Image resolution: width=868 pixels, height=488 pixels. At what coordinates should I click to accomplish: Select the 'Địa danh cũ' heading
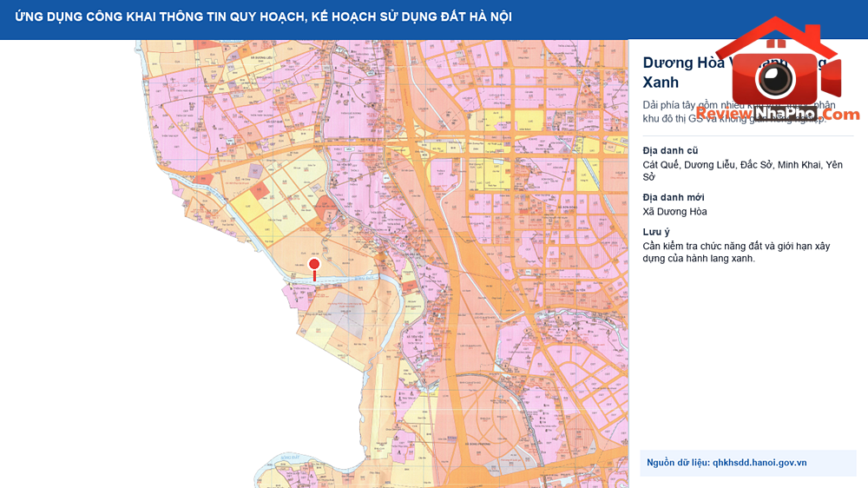(x=670, y=151)
